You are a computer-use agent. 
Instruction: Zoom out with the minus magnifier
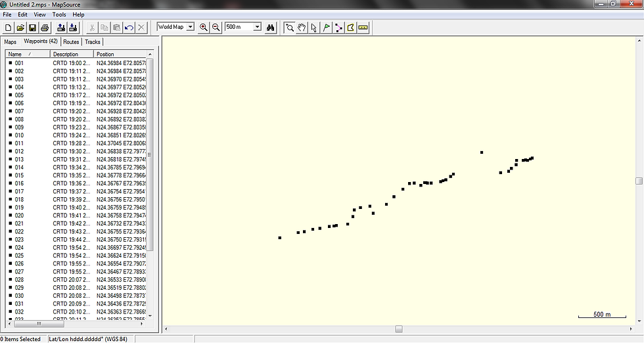point(216,28)
